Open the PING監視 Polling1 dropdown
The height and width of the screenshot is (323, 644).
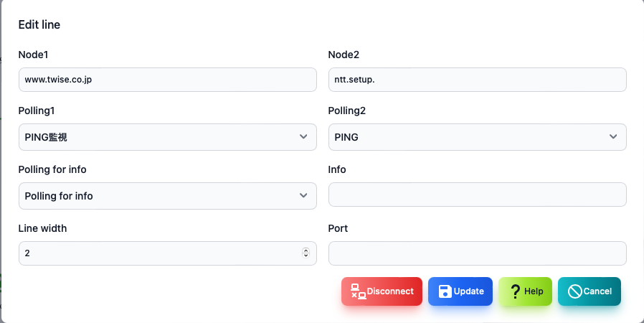click(x=168, y=137)
